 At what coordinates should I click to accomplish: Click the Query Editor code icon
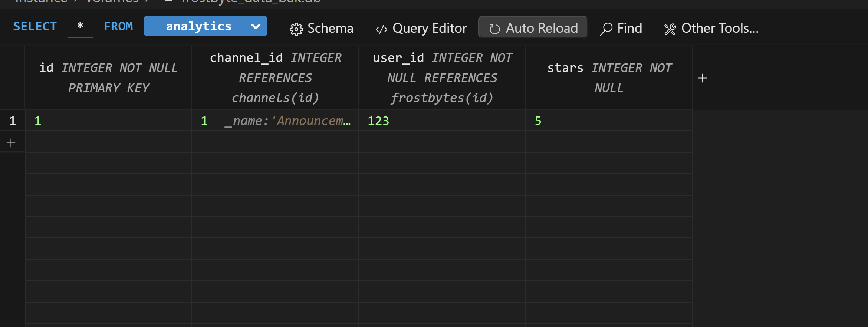pos(381,29)
